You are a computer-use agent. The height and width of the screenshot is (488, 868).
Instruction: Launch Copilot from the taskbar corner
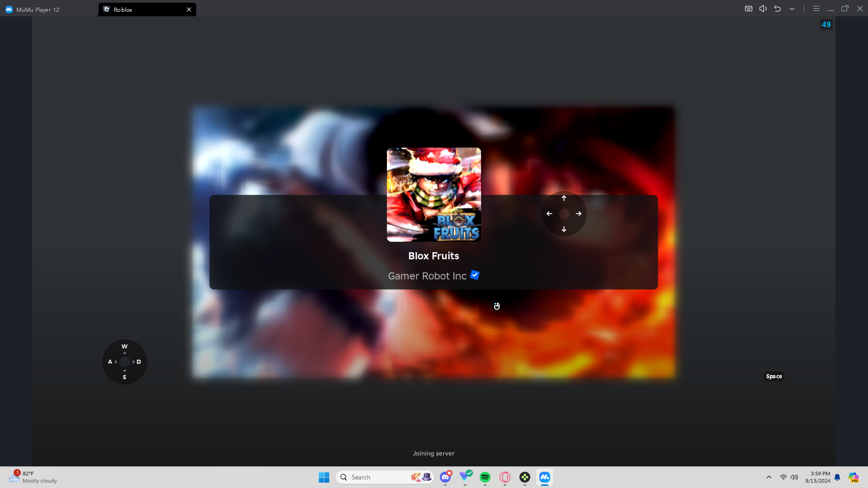pos(854,477)
